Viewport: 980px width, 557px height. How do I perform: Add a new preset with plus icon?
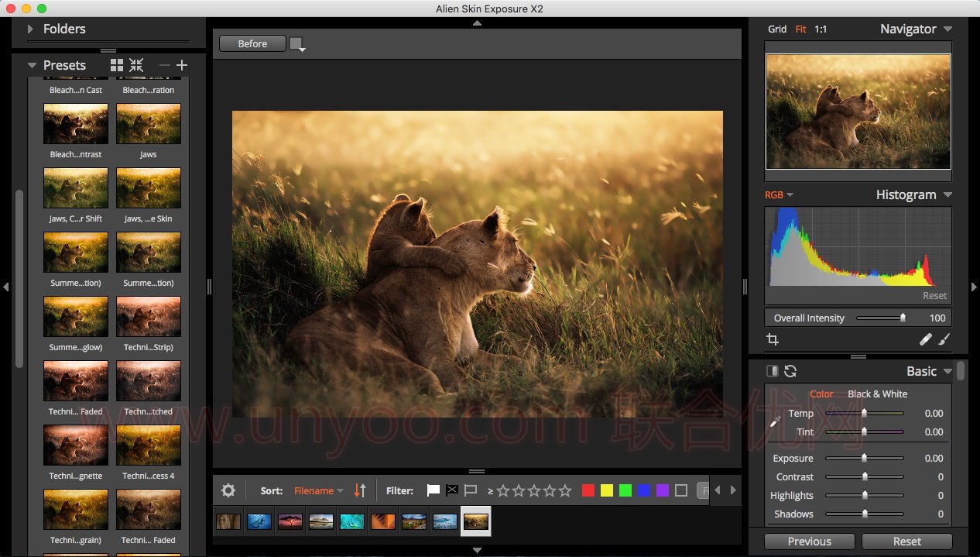click(x=182, y=65)
